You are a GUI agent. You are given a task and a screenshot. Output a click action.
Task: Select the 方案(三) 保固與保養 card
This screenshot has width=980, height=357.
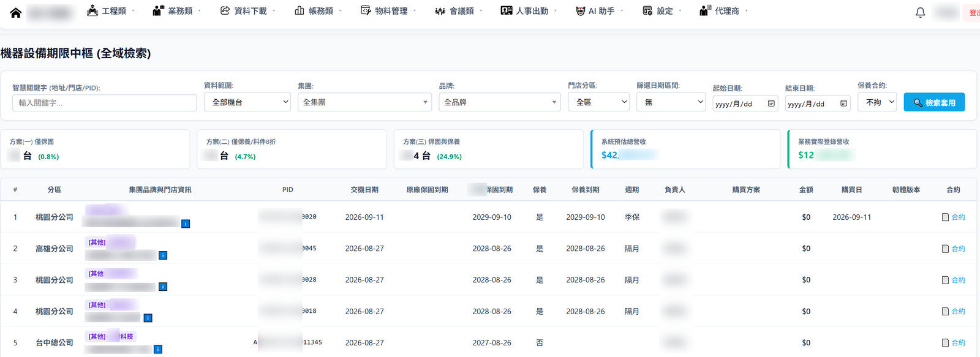point(489,149)
